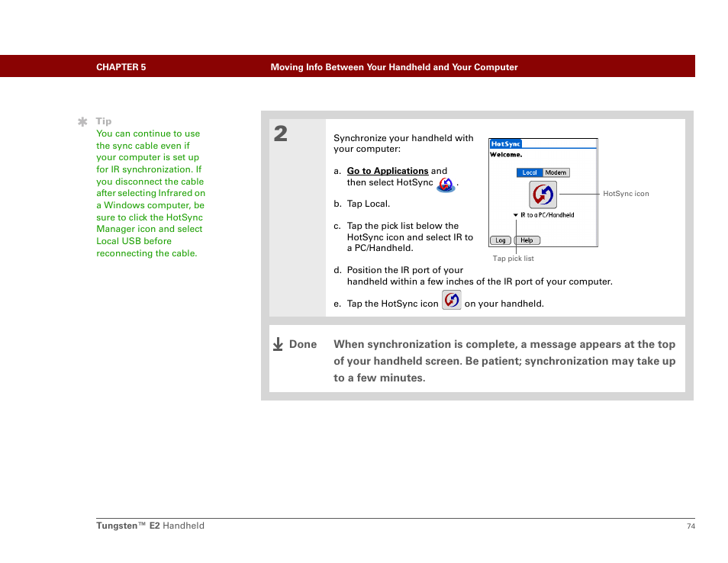Viewport: 728px width, 563px height.
Task: Click the large HotSync icon in the handheld screen
Action: coord(543,195)
